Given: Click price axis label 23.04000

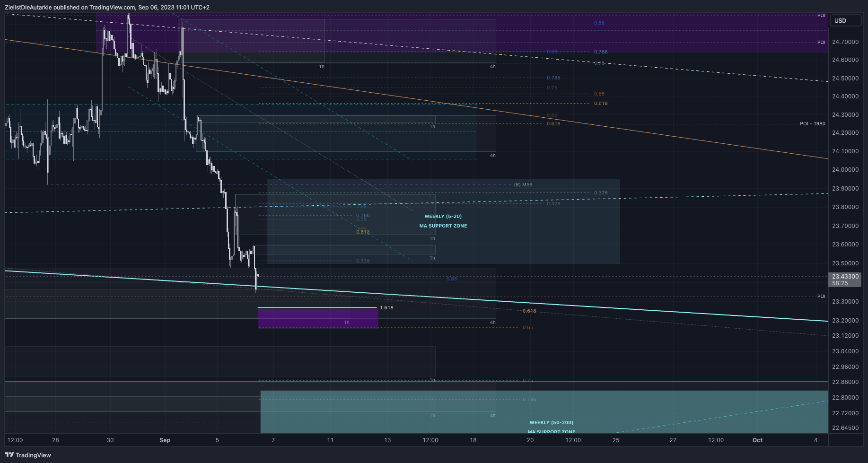Looking at the screenshot, I should [x=845, y=351].
